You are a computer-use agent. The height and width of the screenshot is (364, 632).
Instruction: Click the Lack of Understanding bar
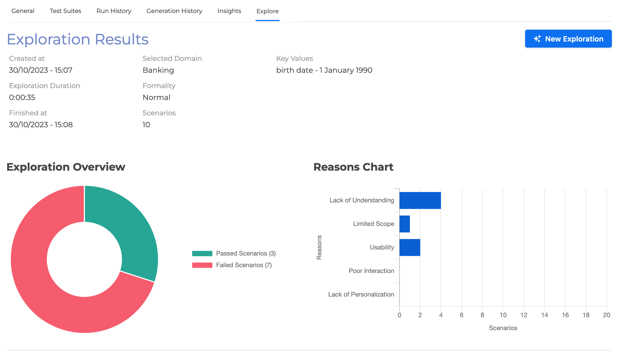coord(420,201)
